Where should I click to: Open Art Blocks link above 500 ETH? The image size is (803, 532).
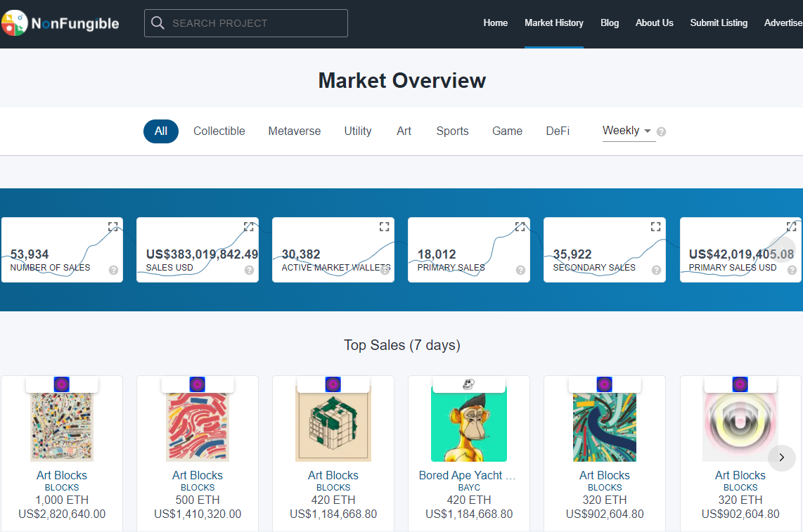point(197,475)
